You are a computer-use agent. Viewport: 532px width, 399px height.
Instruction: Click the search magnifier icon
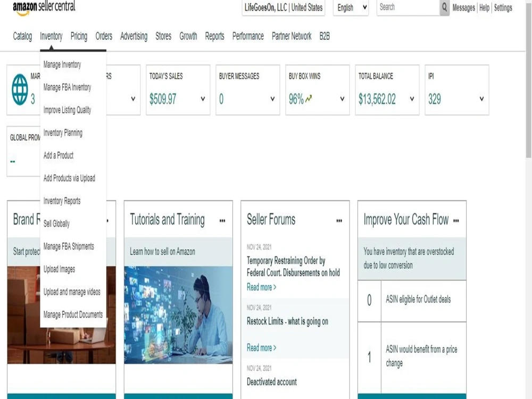[444, 7]
